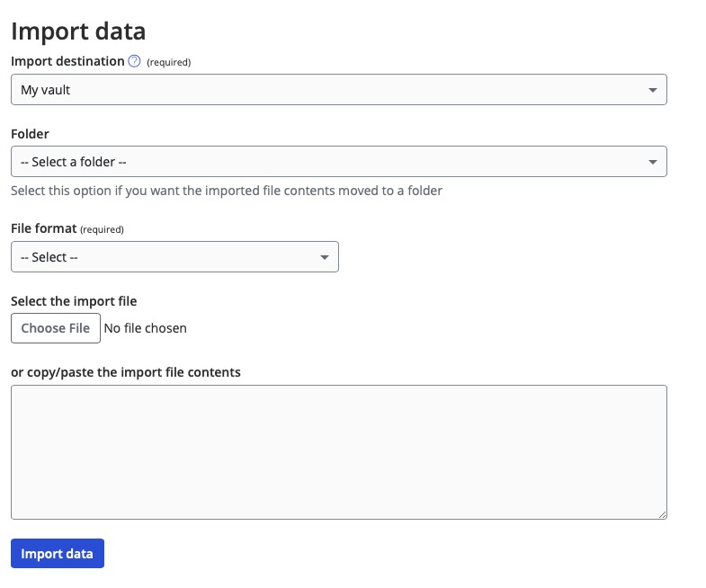This screenshot has height=588, width=706.
Task: Click the Select the import file label
Action: 74,301
